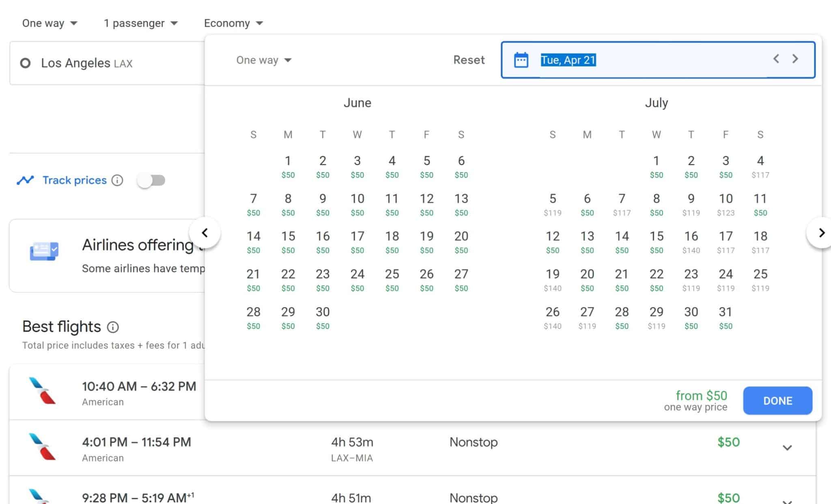The height and width of the screenshot is (504, 831).
Task: Select June 17 in the calendar
Action: click(x=357, y=242)
